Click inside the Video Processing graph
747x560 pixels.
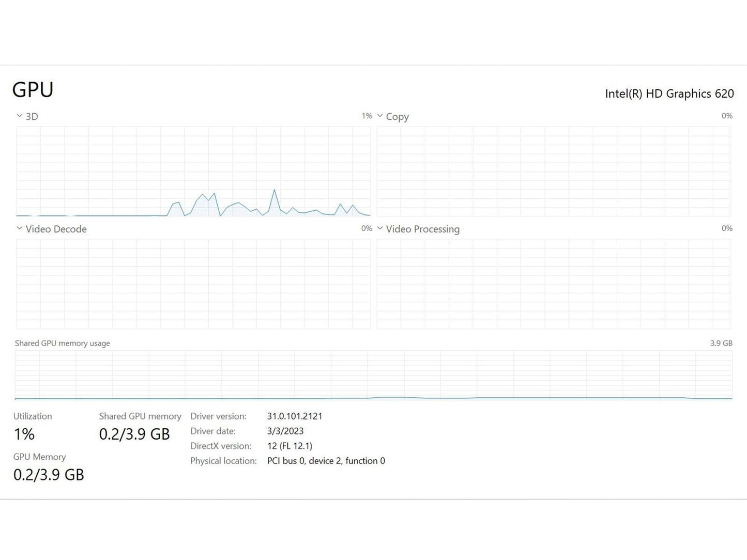[x=554, y=284]
